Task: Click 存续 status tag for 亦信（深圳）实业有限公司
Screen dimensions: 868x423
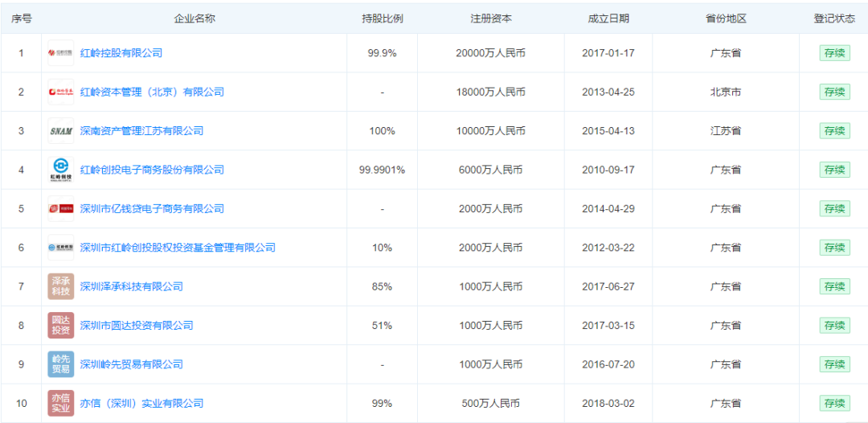Action: click(834, 403)
